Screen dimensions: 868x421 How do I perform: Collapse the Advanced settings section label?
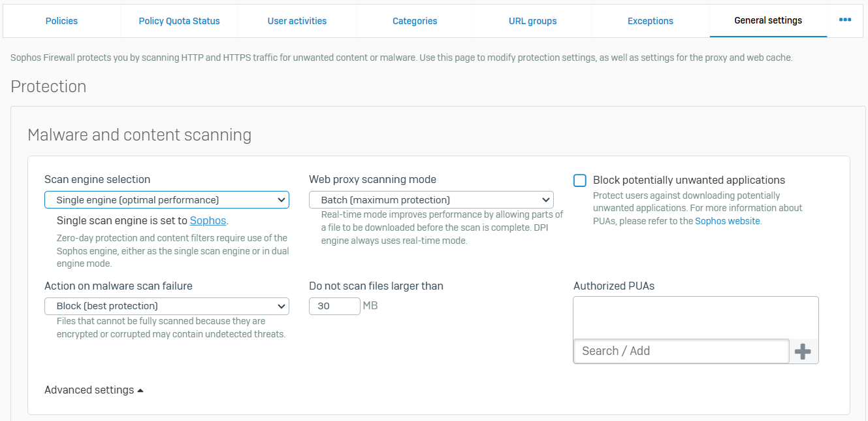coord(89,390)
